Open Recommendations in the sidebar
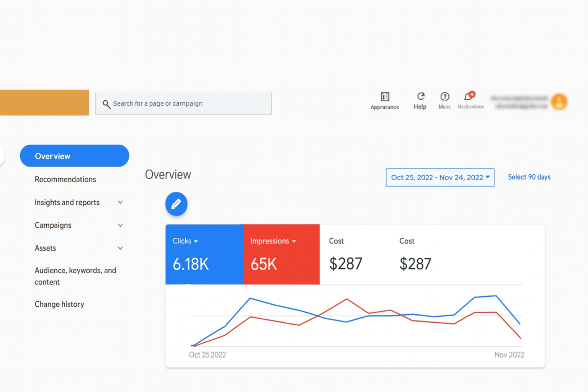 tap(65, 180)
